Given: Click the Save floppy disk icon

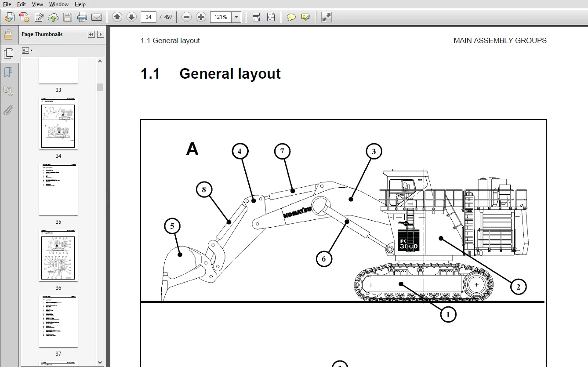Looking at the screenshot, I should (x=67, y=17).
